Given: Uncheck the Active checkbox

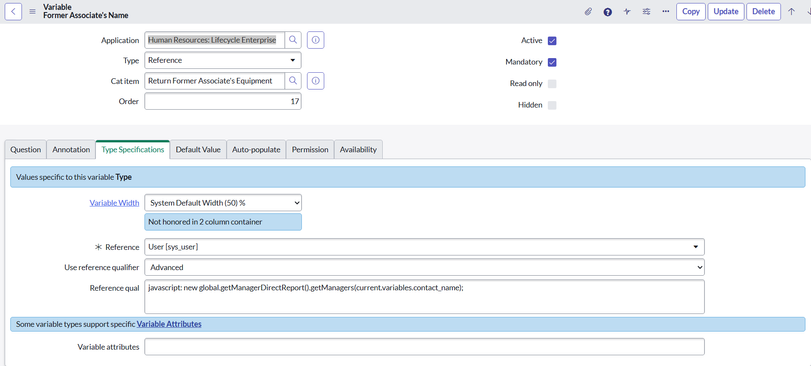Looking at the screenshot, I should (552, 41).
